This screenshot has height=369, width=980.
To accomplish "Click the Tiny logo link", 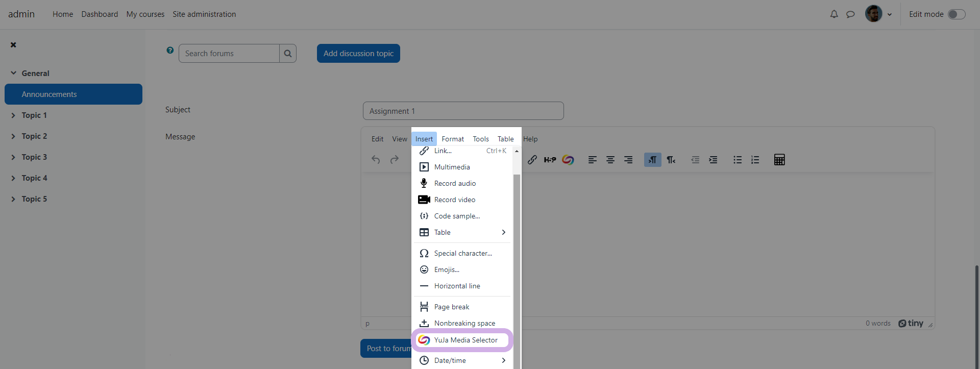I will point(911,323).
